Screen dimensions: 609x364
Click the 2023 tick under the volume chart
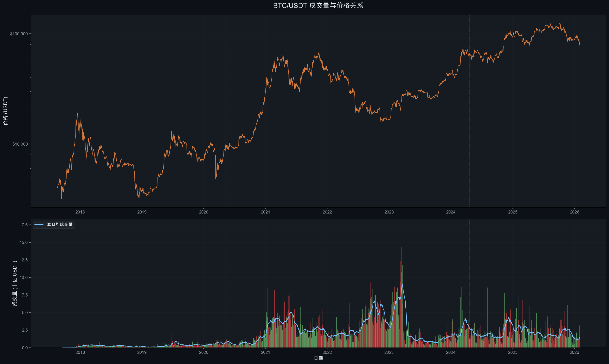[389, 352]
